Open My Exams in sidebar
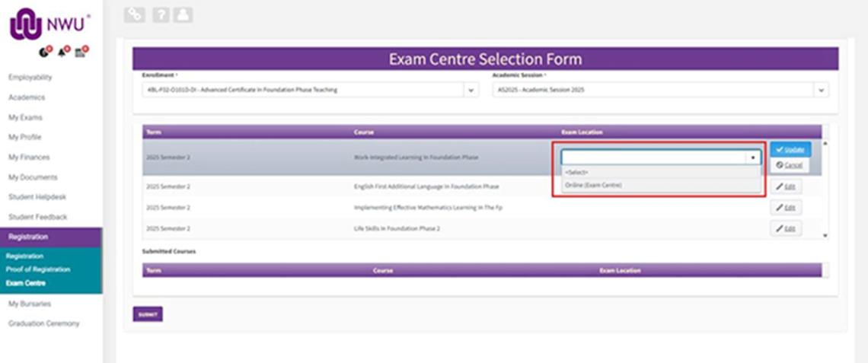 point(26,117)
